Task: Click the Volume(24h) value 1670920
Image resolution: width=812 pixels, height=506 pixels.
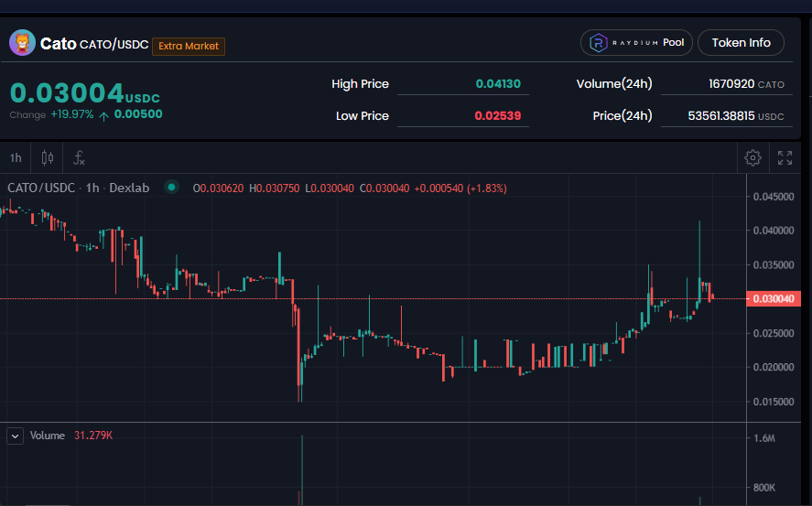Action: point(731,84)
